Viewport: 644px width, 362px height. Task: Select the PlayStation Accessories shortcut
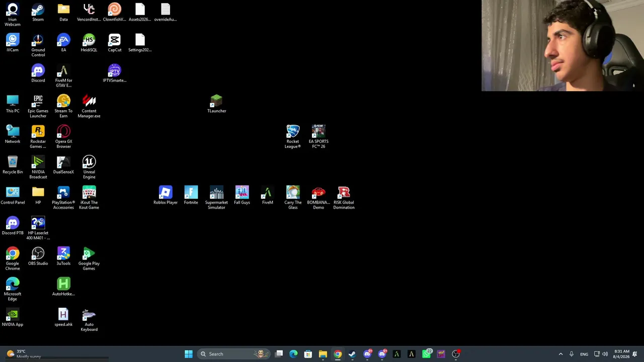[x=63, y=198]
